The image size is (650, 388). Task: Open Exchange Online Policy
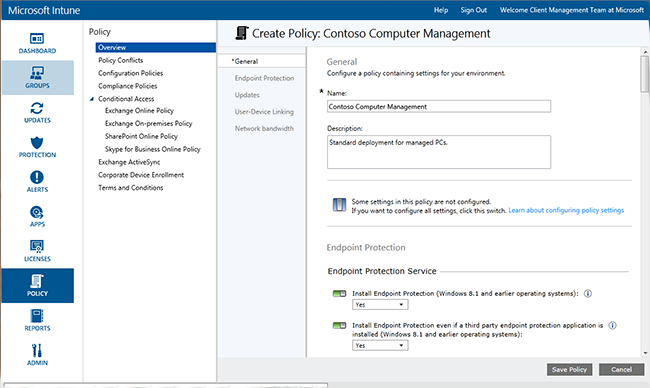point(139,111)
